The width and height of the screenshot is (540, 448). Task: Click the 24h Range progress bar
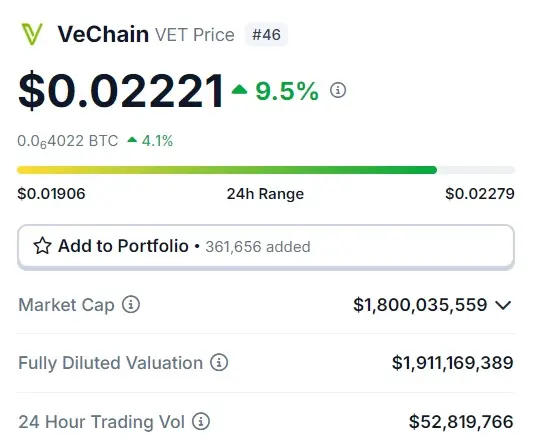[266, 170]
